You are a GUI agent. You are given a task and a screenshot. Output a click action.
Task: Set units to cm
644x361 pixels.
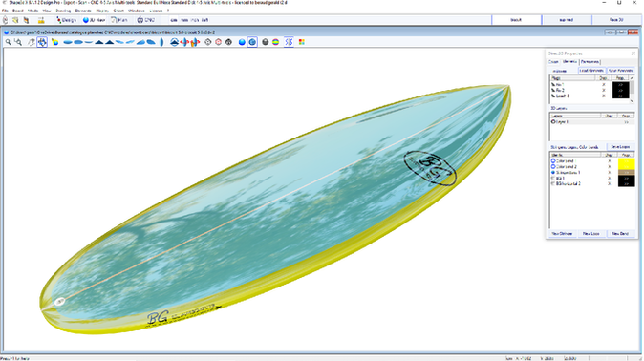click(x=174, y=20)
